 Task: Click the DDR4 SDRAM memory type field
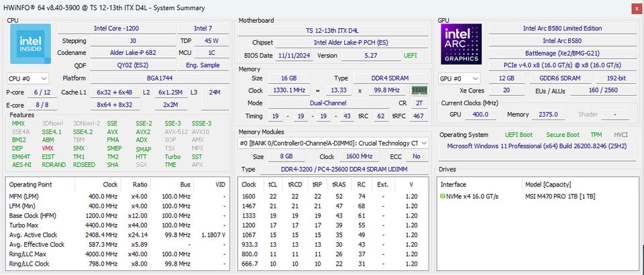390,78
